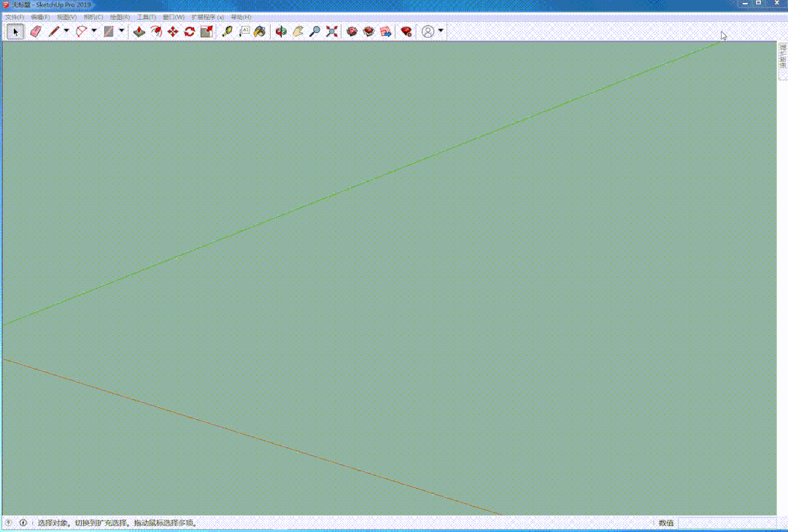Open the 文件(F) menu
This screenshot has width=788, height=532.
[x=15, y=17]
